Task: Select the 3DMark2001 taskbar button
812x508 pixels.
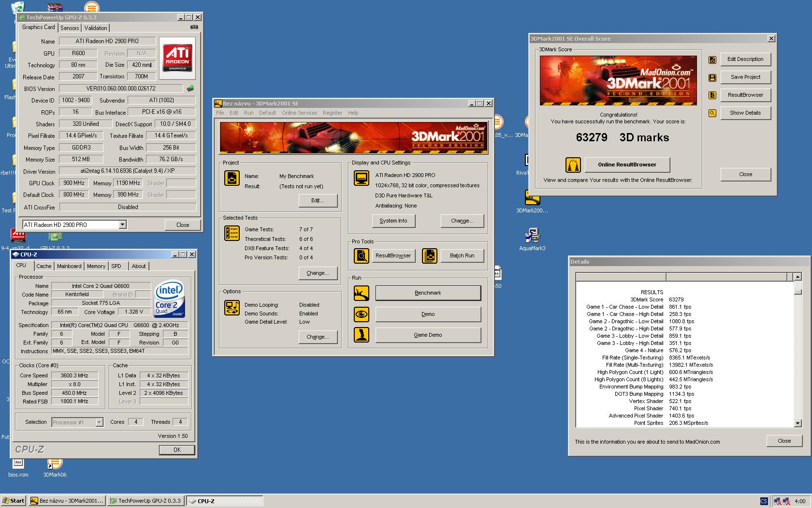Action: [67, 501]
